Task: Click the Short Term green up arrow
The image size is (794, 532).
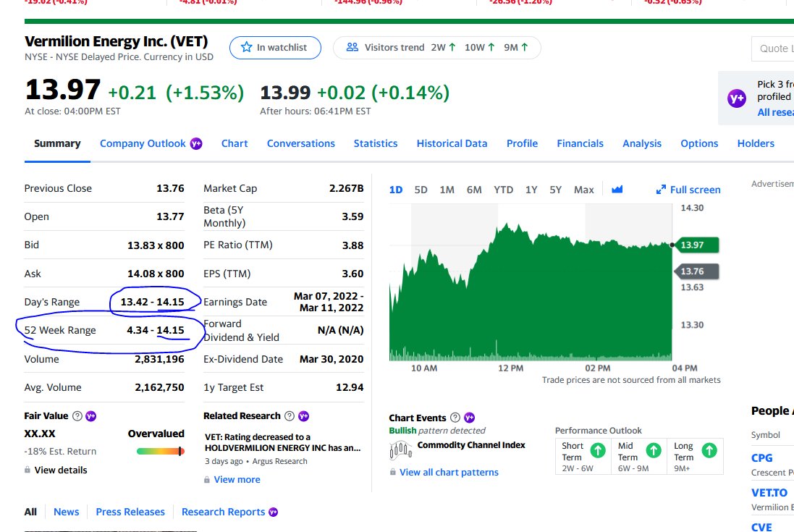Action: click(x=598, y=450)
